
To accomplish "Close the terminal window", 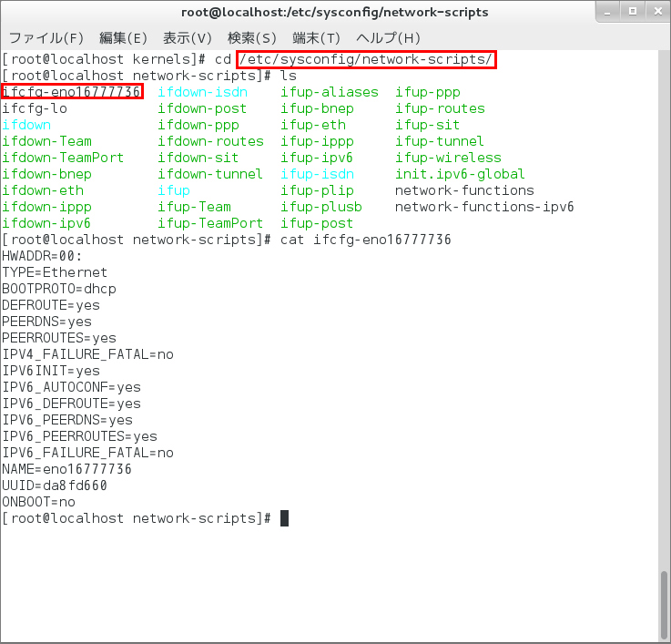I will click(x=655, y=13).
